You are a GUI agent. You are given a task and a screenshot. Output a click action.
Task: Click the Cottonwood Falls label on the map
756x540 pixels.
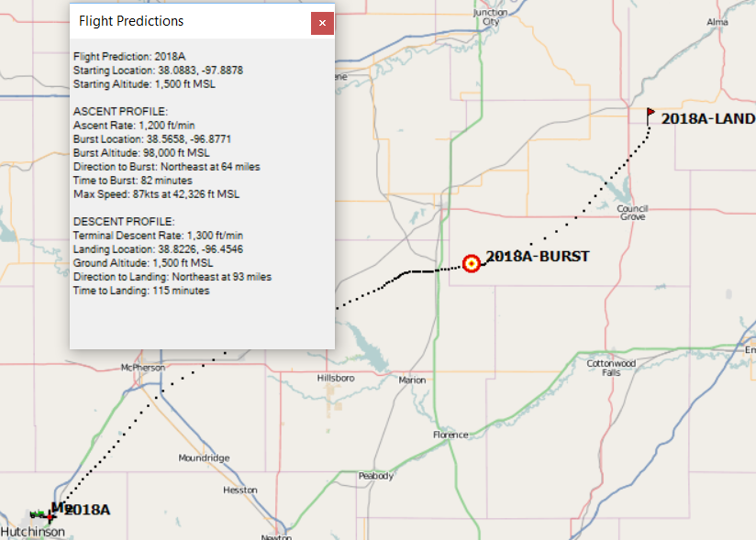pyautogui.click(x=611, y=368)
